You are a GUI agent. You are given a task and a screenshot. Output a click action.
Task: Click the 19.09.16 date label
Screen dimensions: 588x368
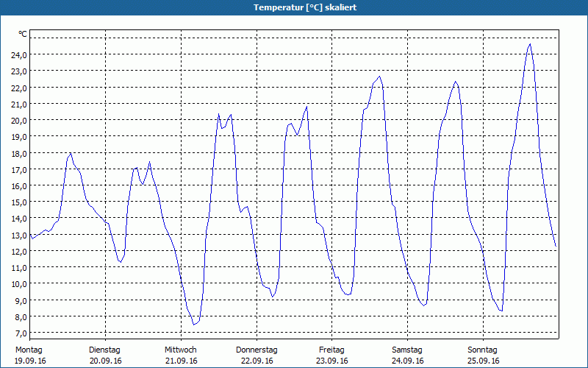(x=30, y=361)
